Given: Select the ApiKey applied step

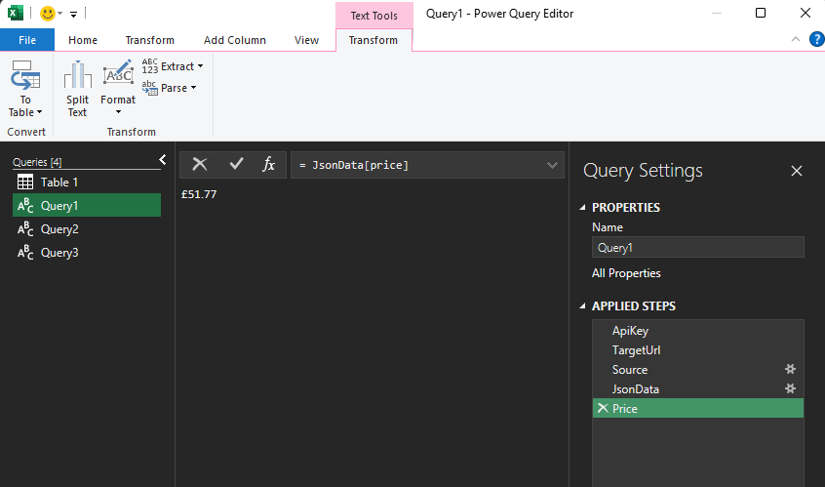Looking at the screenshot, I should 698,331.
